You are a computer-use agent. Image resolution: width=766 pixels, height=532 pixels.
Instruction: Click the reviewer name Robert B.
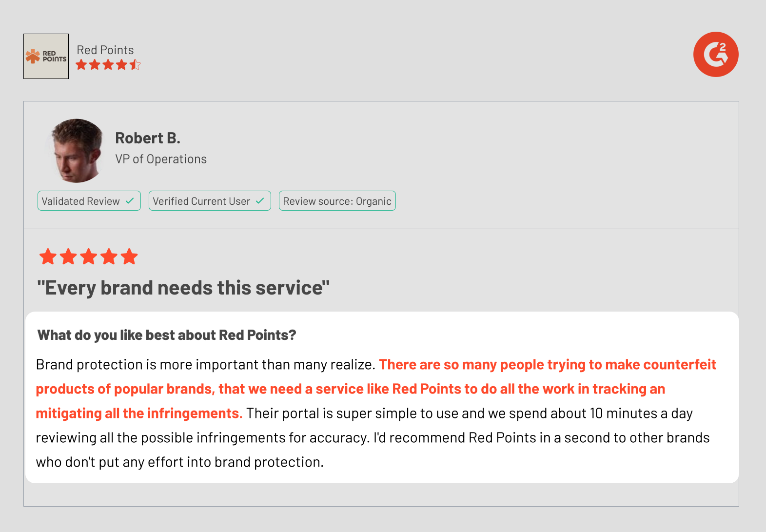148,138
